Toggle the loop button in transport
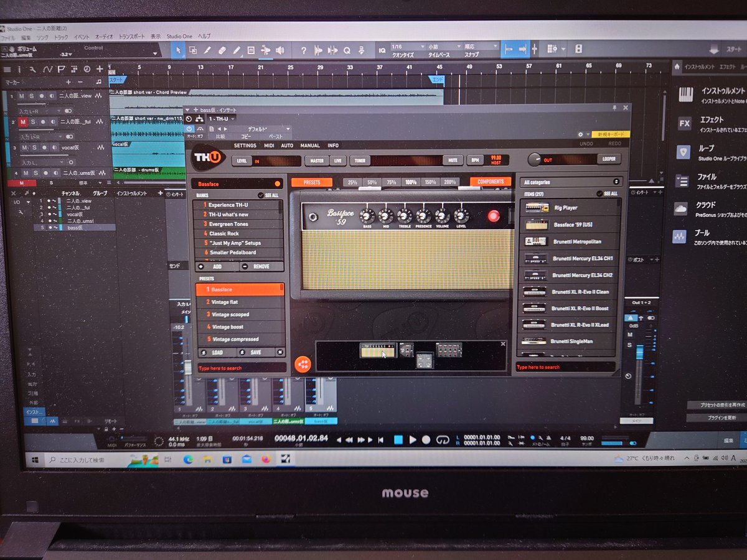This screenshot has width=747, height=560. point(443,440)
